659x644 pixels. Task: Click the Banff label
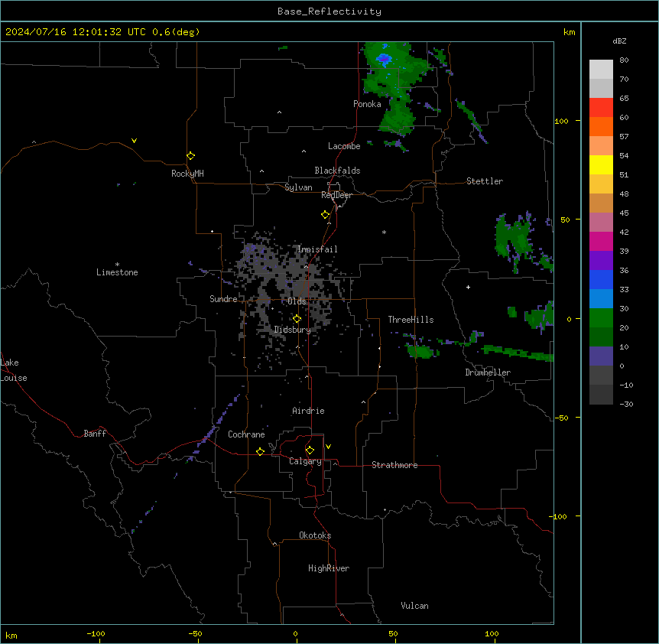95,434
